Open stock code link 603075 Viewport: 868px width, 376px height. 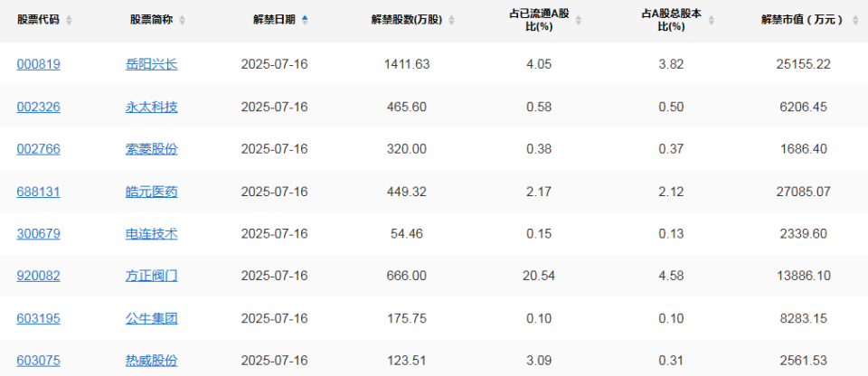point(39,361)
